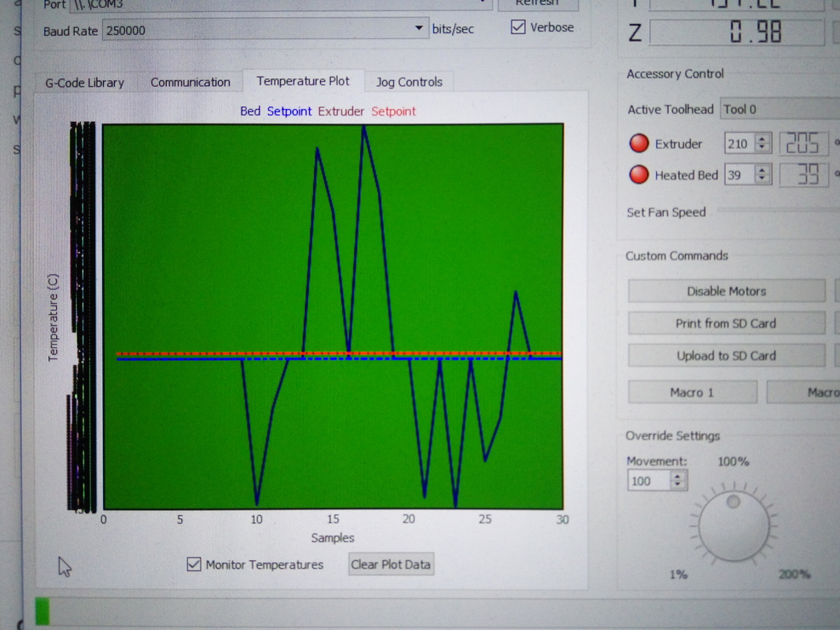This screenshot has width=840, height=630.
Task: Click the Extruder temperature stepper arrows
Action: (763, 144)
